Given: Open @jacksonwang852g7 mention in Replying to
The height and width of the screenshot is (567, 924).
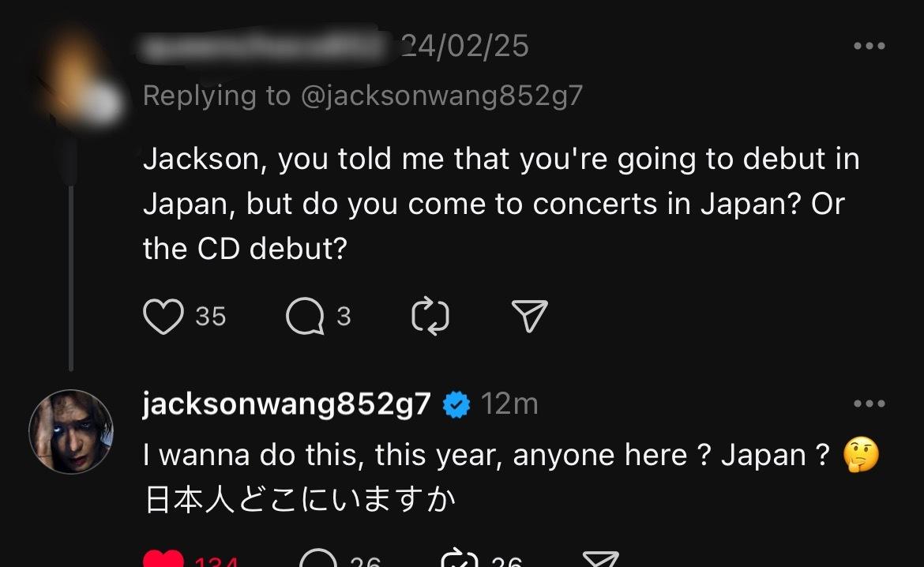Looking at the screenshot, I should [x=442, y=96].
